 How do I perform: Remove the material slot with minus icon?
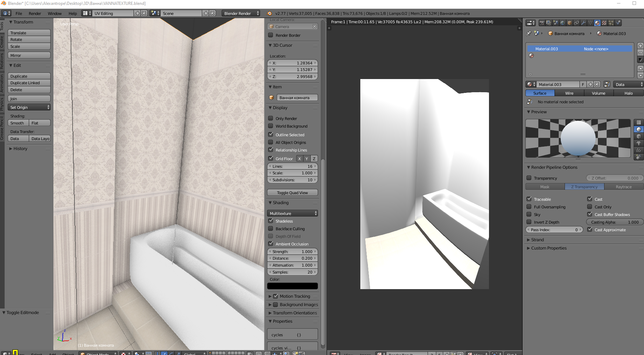pyautogui.click(x=641, y=53)
